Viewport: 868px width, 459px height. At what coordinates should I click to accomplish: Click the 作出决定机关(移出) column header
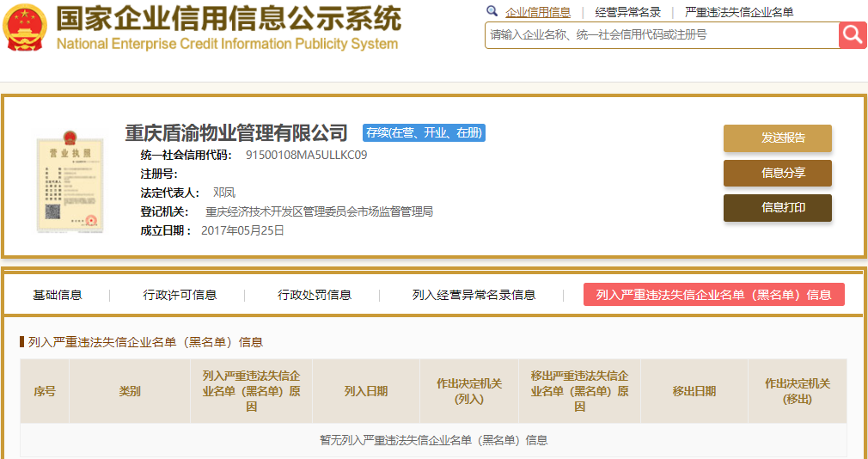(798, 391)
